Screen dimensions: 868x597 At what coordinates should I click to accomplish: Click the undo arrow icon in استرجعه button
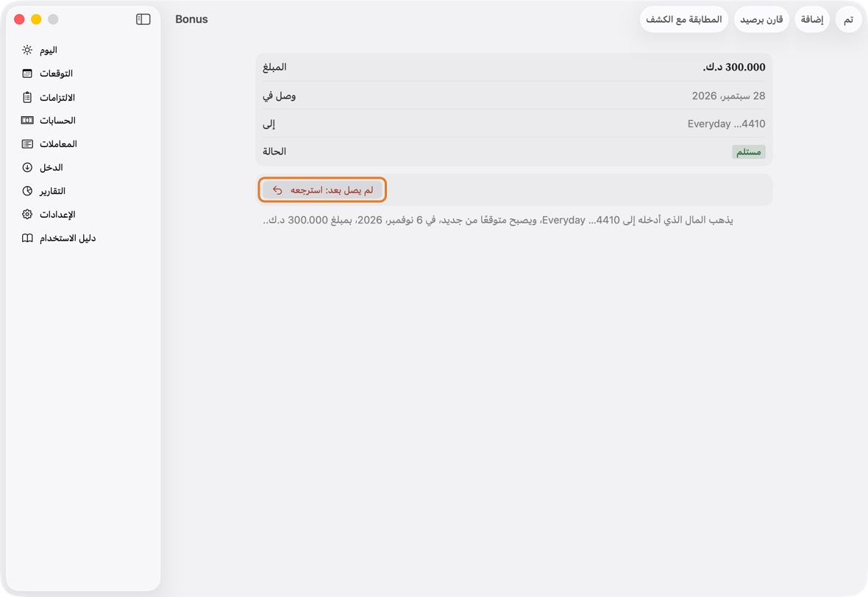pyautogui.click(x=277, y=190)
